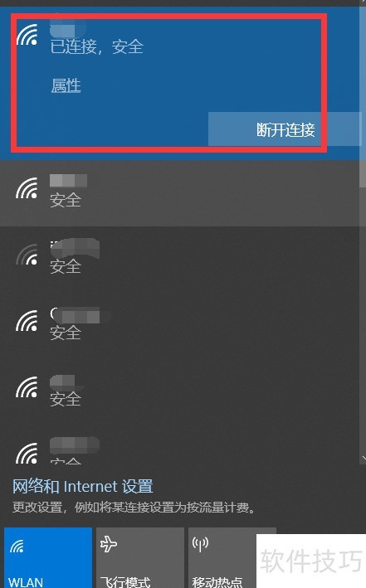
Task: Select the fifth network entry marked 安全
Action: [x=180, y=392]
